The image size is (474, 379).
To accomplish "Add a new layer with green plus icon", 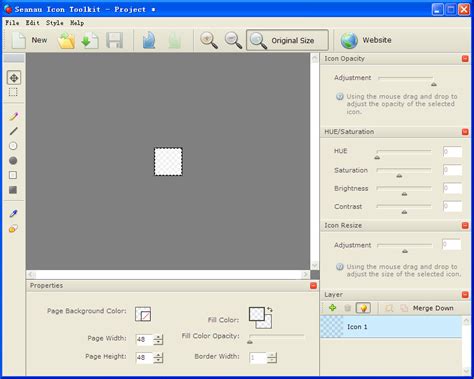I will 332,308.
